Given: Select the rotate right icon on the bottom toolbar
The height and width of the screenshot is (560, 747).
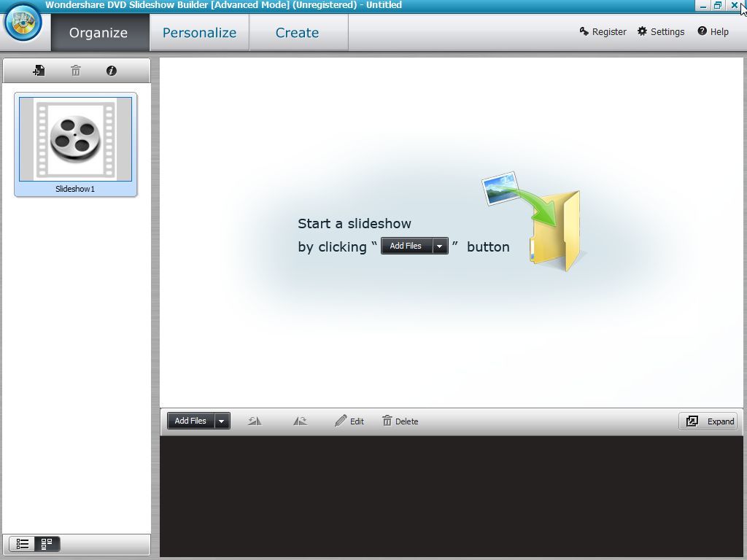Looking at the screenshot, I should [x=299, y=421].
